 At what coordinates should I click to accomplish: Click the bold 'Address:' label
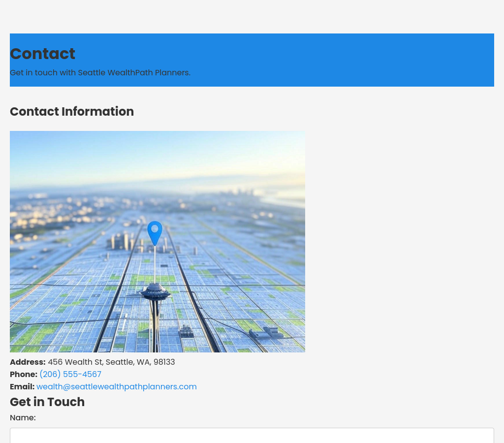tap(28, 362)
